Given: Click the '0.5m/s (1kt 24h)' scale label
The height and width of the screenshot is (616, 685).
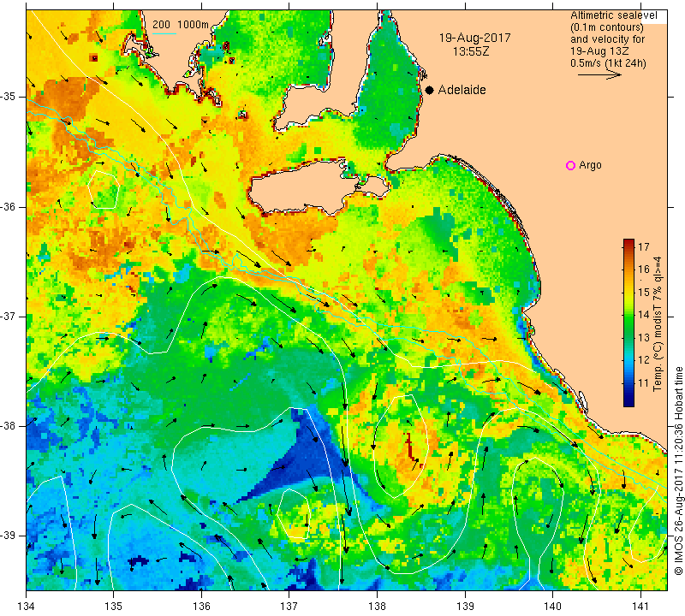Looking at the screenshot, I should tap(608, 63).
